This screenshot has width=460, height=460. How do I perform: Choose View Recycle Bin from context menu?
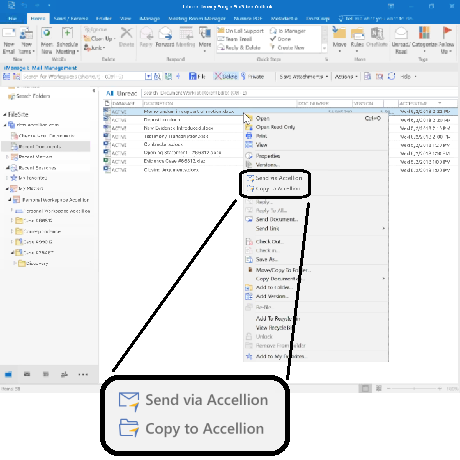(274, 328)
